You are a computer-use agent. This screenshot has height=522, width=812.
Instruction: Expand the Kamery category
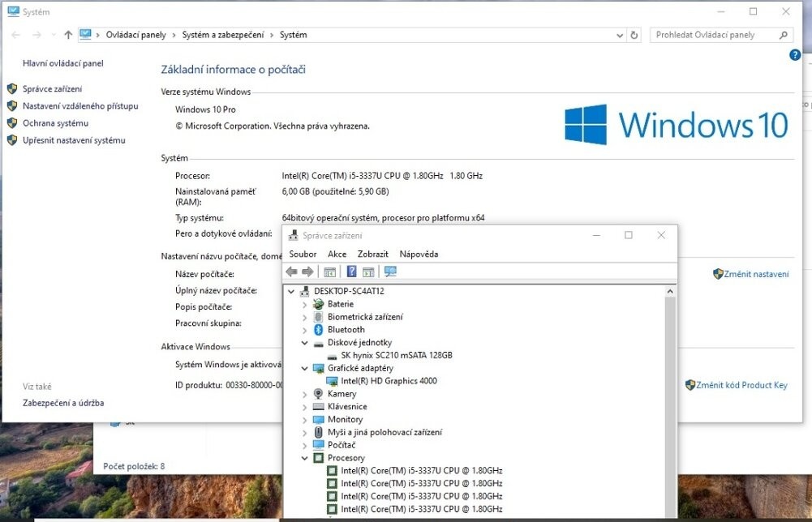pos(304,394)
